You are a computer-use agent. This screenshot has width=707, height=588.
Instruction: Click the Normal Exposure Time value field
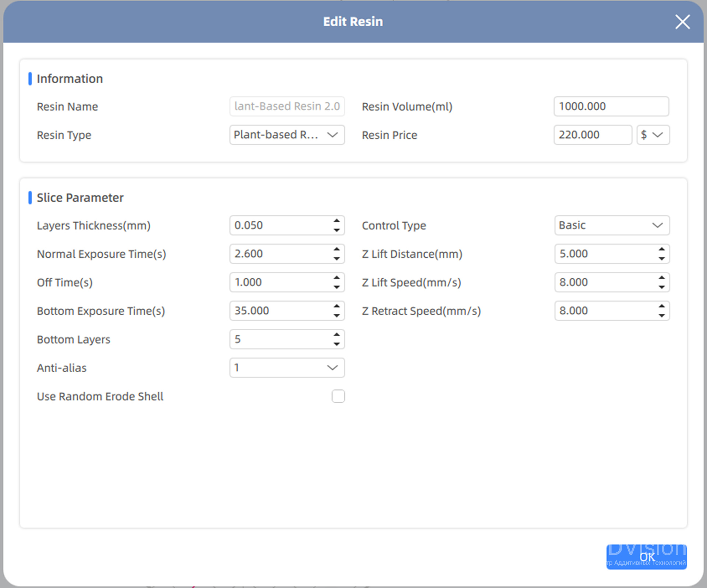280,254
